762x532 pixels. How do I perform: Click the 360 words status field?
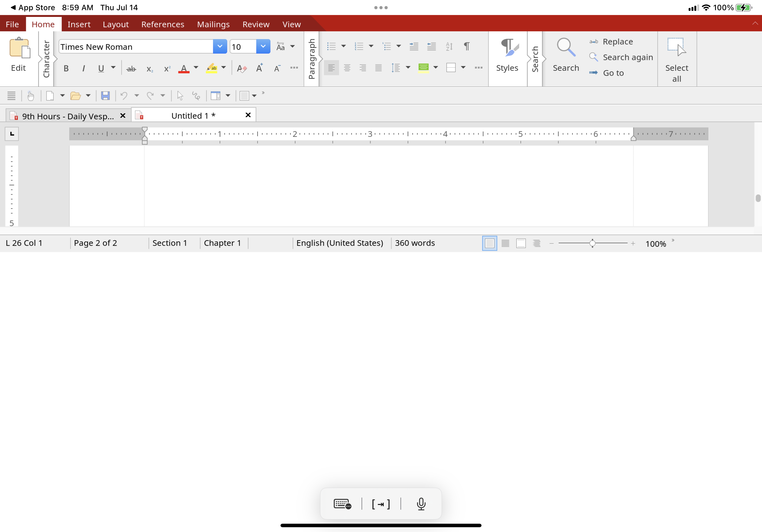pos(415,243)
